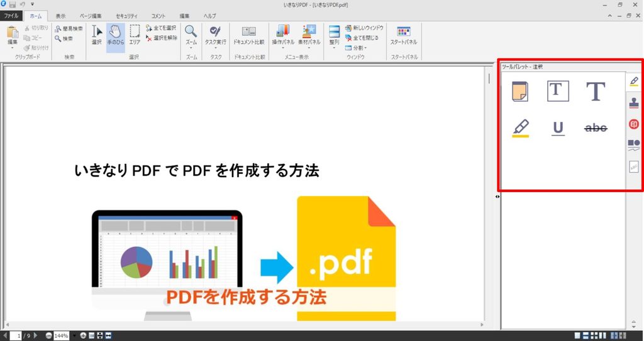This screenshot has height=341, width=644.
Task: Switch to the ページ編集 ribbon tab
Action: click(91, 16)
